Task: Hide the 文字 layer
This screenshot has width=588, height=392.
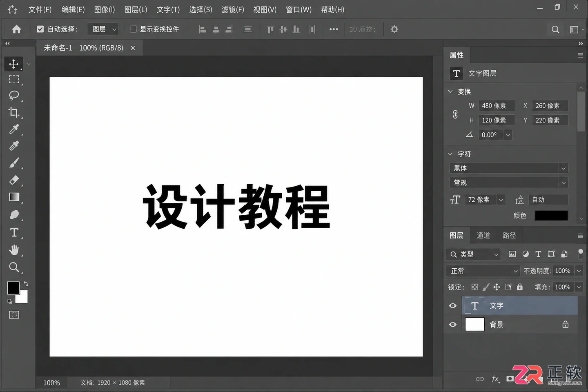Action: 453,306
